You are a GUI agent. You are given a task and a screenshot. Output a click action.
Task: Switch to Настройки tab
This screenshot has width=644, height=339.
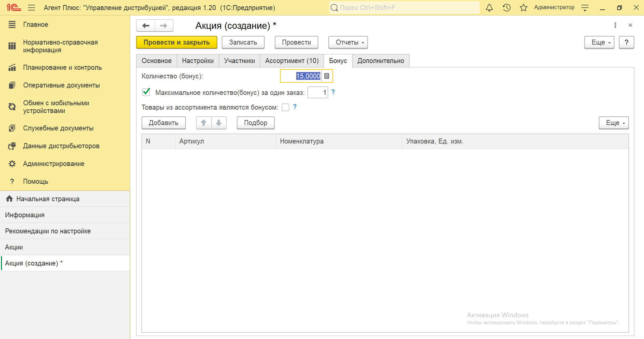point(198,61)
